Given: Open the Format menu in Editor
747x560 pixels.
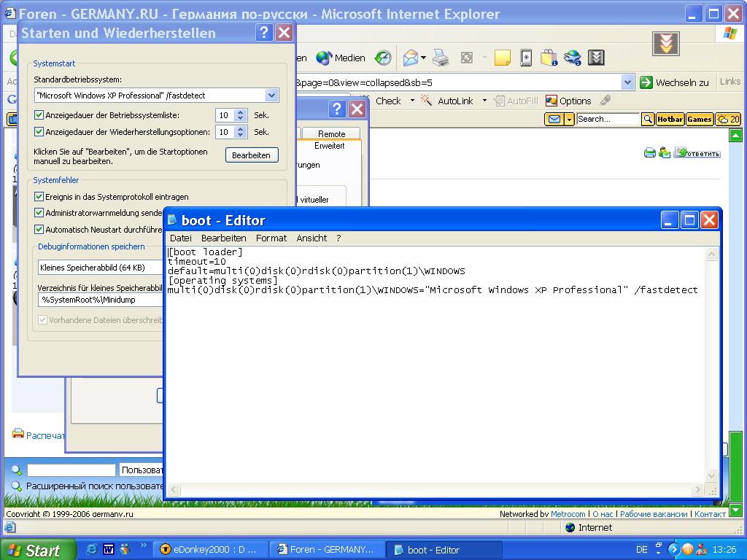Looking at the screenshot, I should [x=271, y=238].
